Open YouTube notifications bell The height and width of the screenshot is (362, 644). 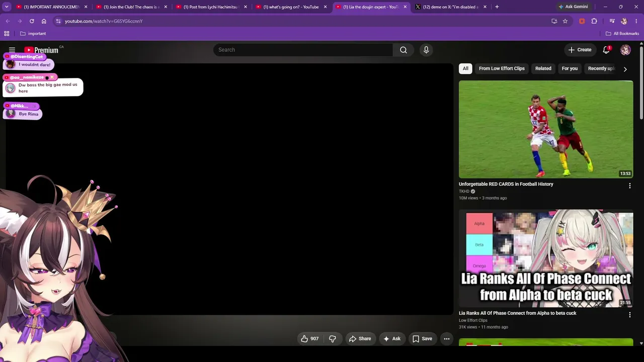click(x=606, y=50)
